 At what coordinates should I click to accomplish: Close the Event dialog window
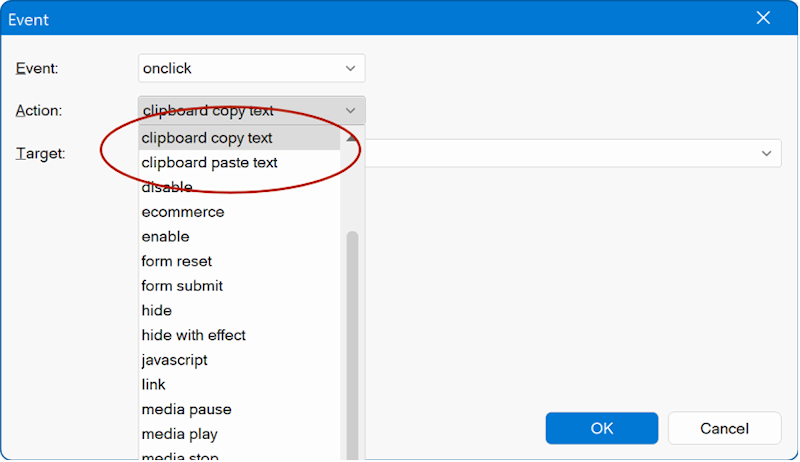pos(763,19)
